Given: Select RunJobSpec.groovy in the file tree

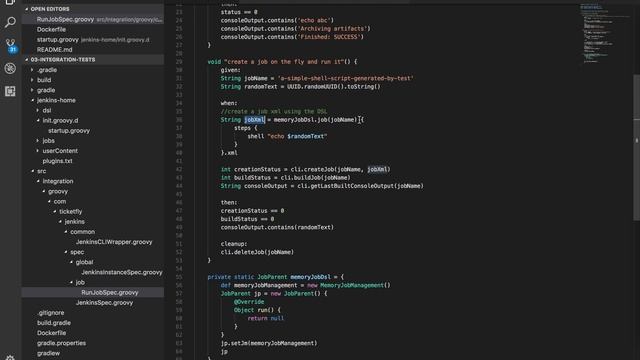Looking at the screenshot, I should (93, 293).
